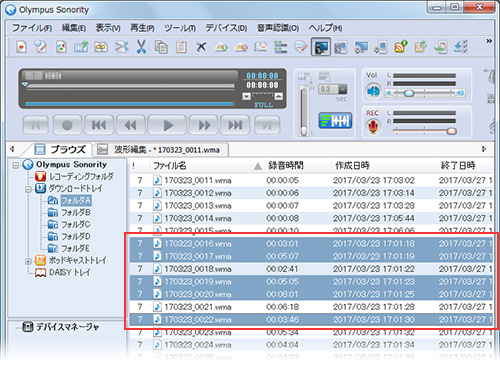
Task: Click the skip to next track button
Action: click(x=235, y=125)
